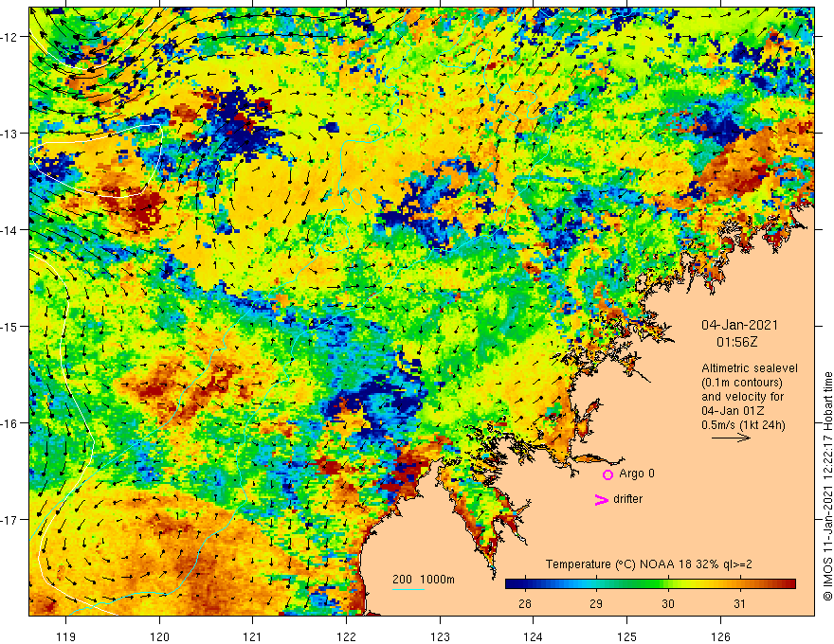Image resolution: width=834 pixels, height=644 pixels.
Task: Click the colorbar tick label 31
Action: coord(739,603)
